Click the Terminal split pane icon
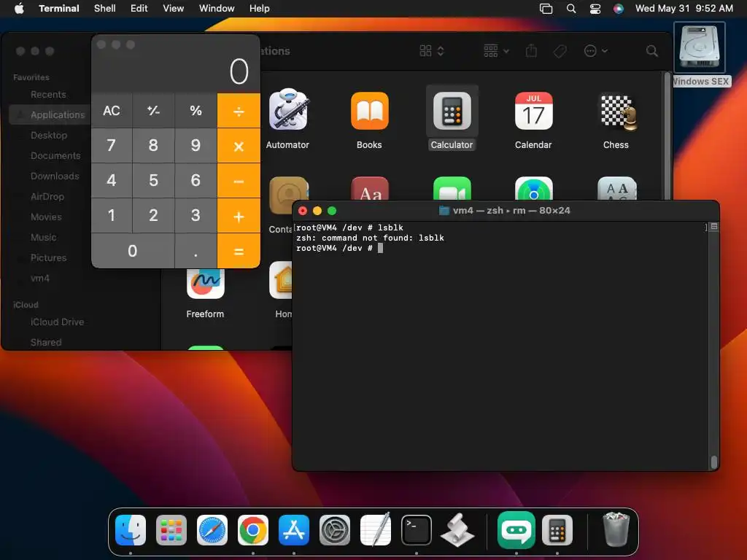Image resolution: width=747 pixels, height=560 pixels. tap(713, 227)
